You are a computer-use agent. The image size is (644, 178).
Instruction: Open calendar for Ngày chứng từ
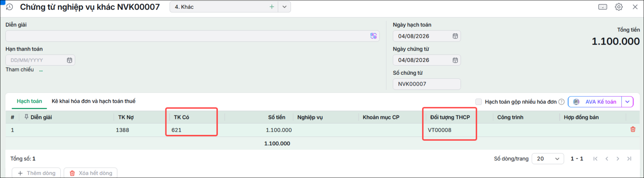455,60
